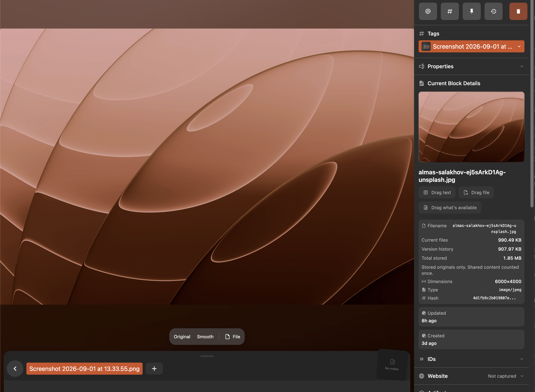Click the ID icon beside IDs
The image size is (535, 392).
421,359
